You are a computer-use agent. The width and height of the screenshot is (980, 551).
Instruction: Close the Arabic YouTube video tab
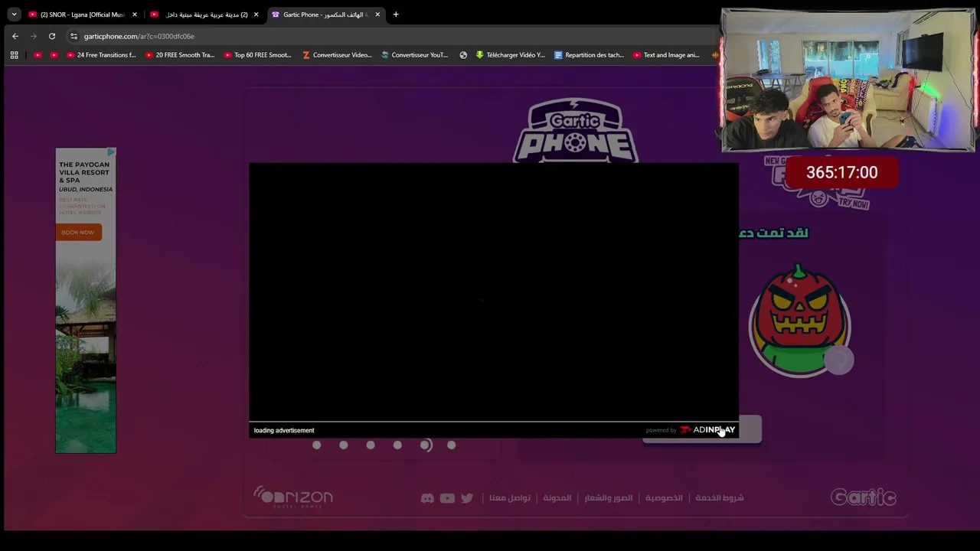coord(256,15)
